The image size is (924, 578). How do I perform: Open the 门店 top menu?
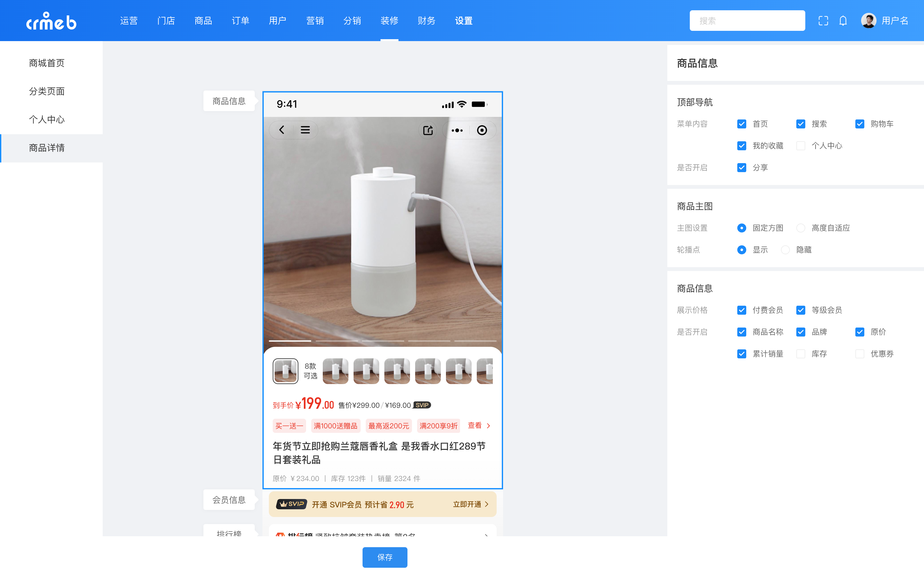[166, 21]
